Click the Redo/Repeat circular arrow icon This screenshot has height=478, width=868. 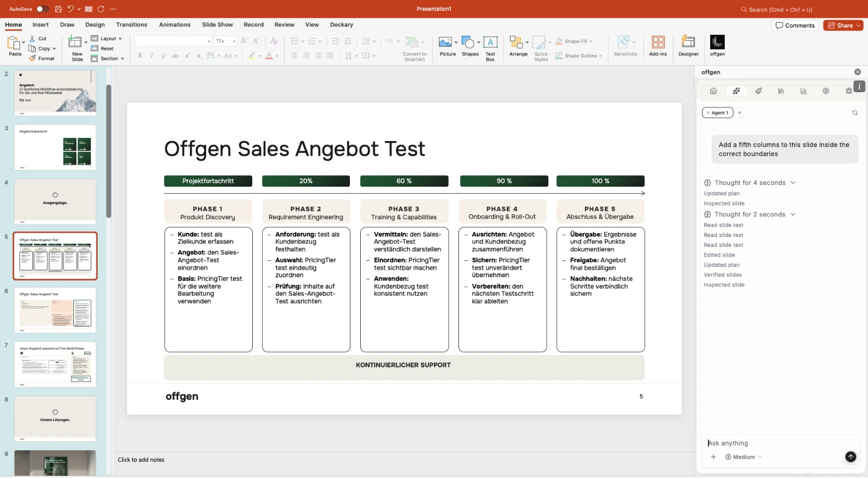(101, 9)
